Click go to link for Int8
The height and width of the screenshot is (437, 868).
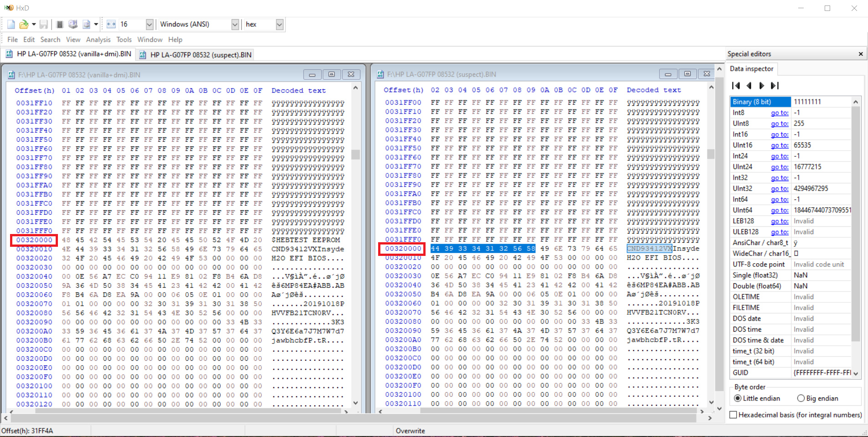(x=780, y=113)
